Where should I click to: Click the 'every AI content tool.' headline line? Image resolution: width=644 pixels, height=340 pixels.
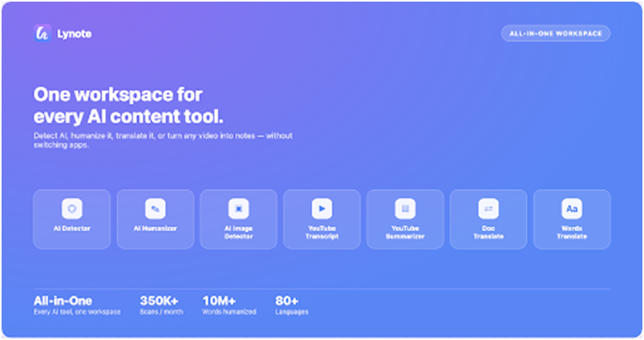coord(128,116)
